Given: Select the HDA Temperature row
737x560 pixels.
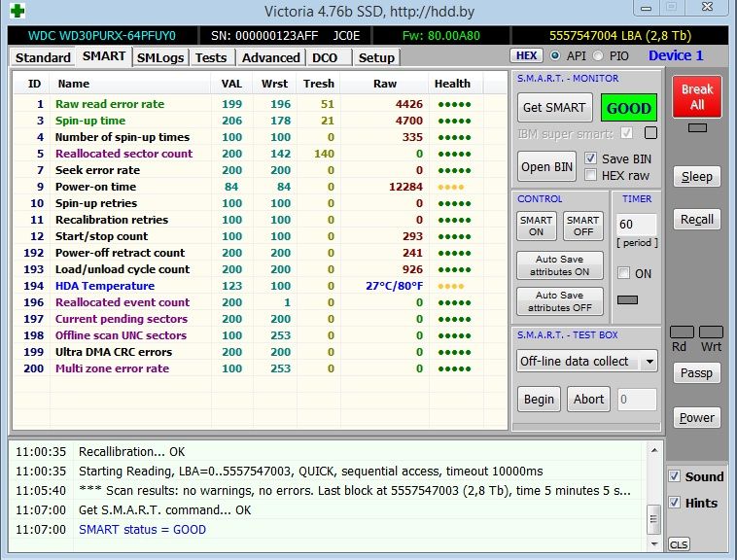Looking at the screenshot, I should pos(260,286).
